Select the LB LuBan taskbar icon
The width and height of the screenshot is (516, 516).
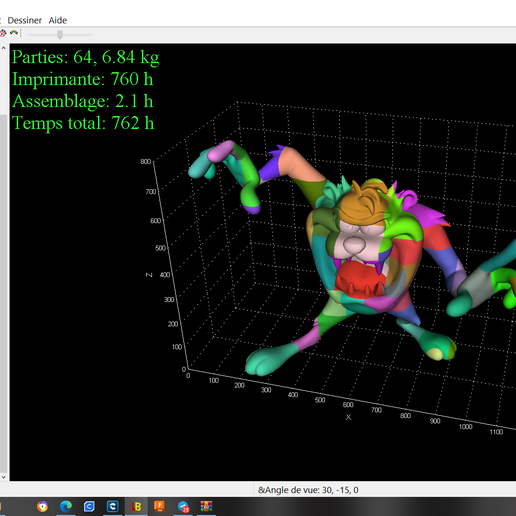pyautogui.click(x=136, y=506)
